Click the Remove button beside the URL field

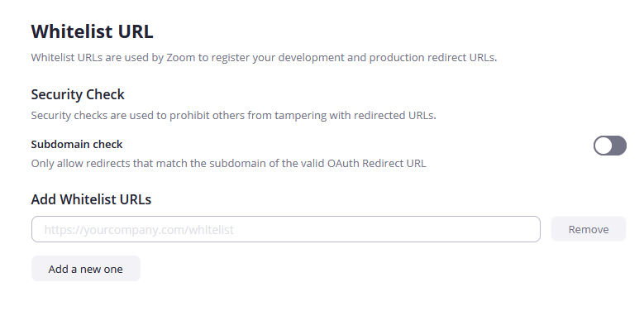(x=588, y=229)
